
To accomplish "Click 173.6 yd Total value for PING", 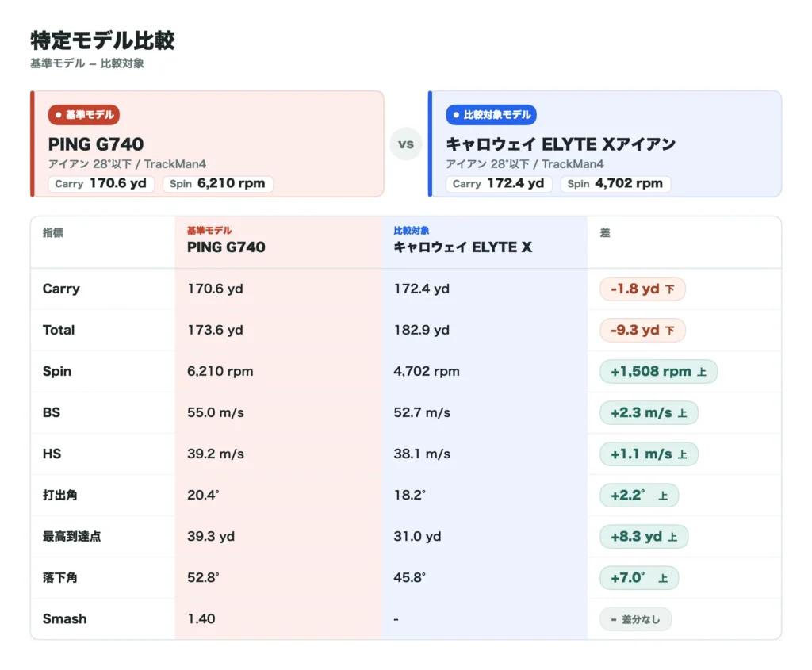I will point(215,330).
